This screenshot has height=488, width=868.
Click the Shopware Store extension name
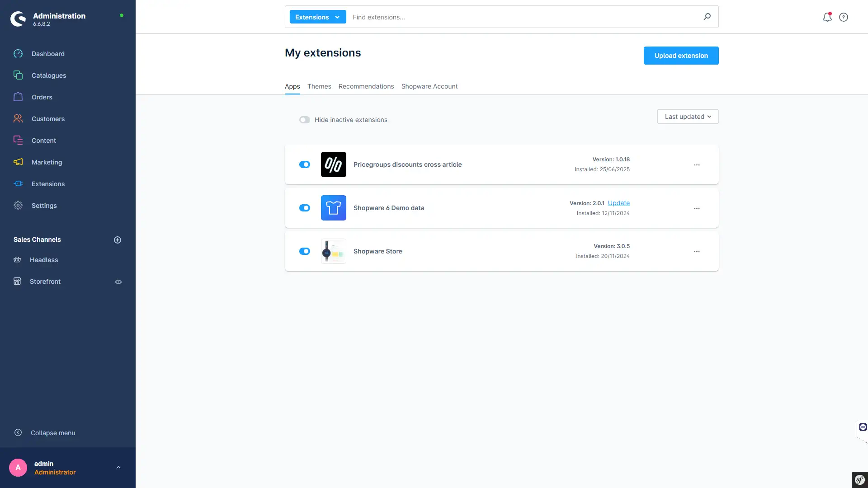pos(377,251)
